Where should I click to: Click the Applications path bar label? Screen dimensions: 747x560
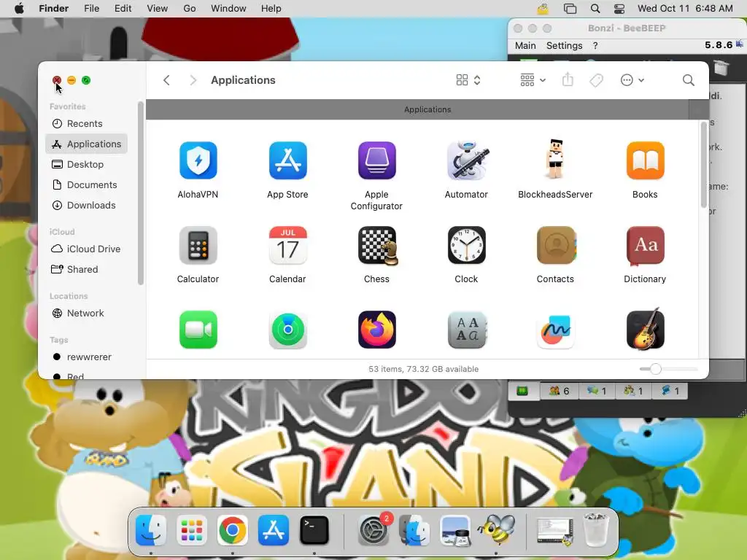[427, 109]
